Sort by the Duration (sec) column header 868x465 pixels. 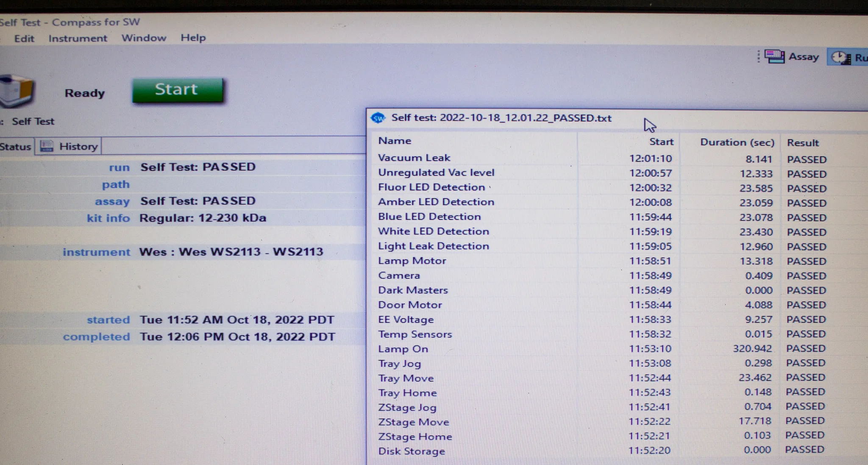[x=737, y=142]
